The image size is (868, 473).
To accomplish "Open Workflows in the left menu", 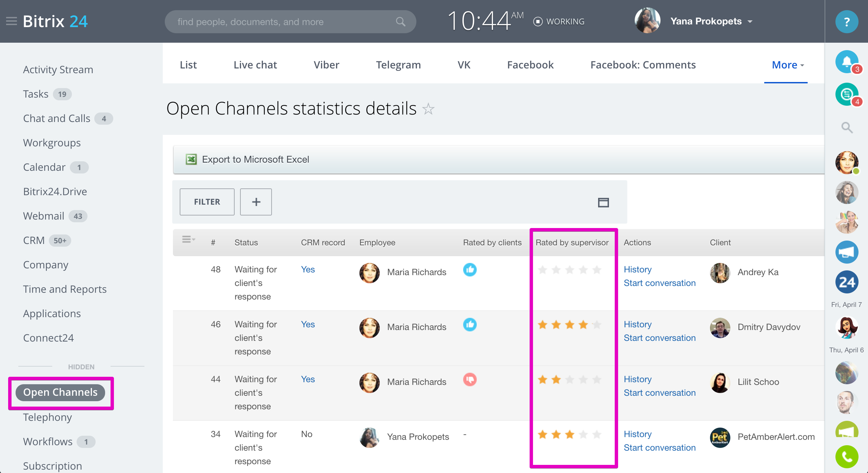I will coord(47,441).
